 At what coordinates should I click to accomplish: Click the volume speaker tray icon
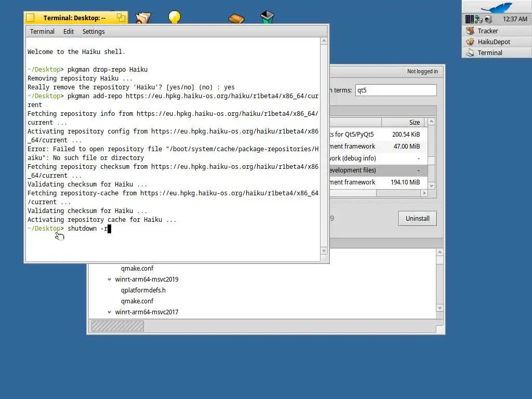coord(488,19)
